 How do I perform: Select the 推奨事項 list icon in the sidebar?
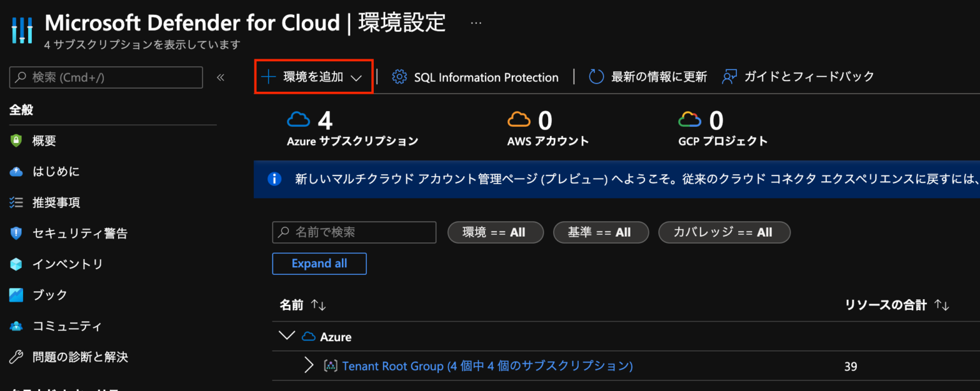(17, 202)
